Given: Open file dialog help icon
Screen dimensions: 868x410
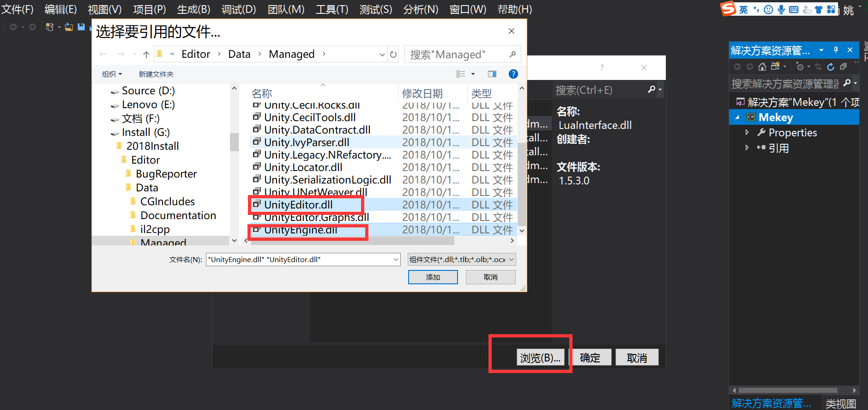Looking at the screenshot, I should coord(513,74).
